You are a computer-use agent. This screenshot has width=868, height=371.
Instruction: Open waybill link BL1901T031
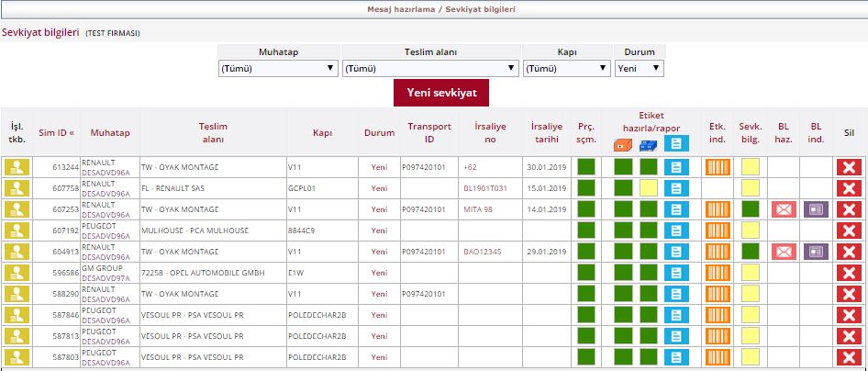[x=485, y=188]
